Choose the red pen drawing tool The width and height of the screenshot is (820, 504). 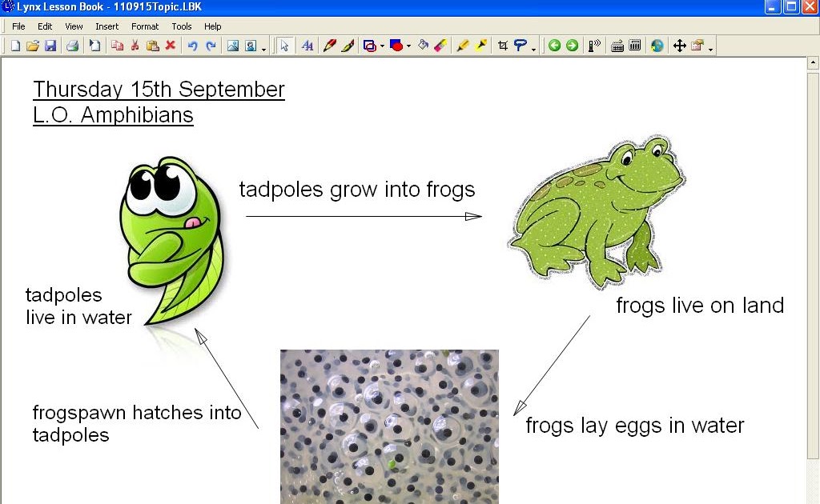(329, 46)
